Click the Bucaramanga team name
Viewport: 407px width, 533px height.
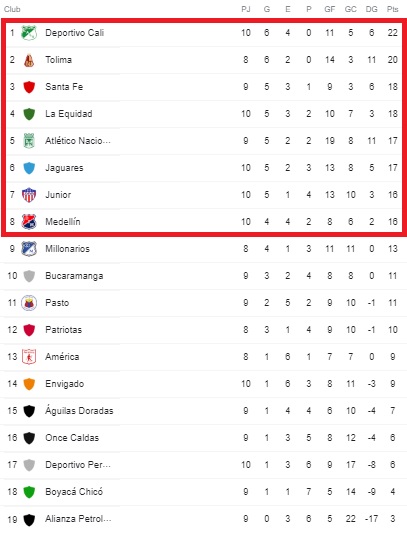point(74,276)
